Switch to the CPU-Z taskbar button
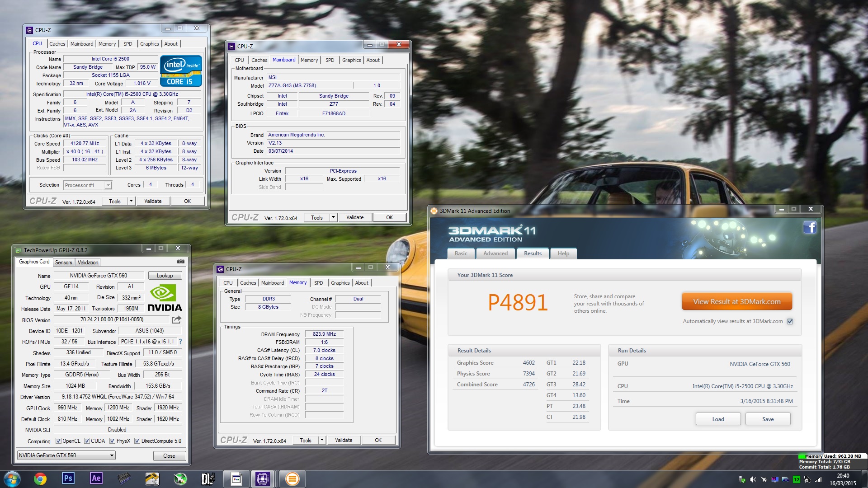This screenshot has width=868, height=488. click(x=263, y=479)
